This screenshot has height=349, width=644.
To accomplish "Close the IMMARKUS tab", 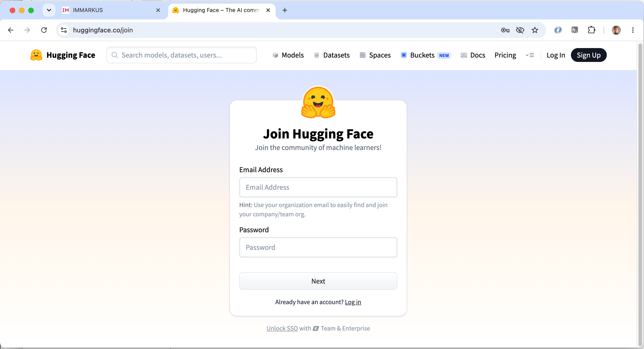I will tap(158, 10).
